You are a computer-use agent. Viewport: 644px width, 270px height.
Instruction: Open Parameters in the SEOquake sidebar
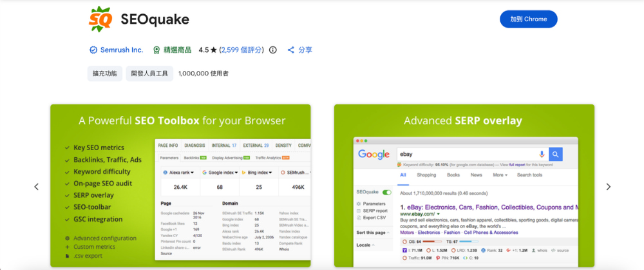tap(374, 204)
